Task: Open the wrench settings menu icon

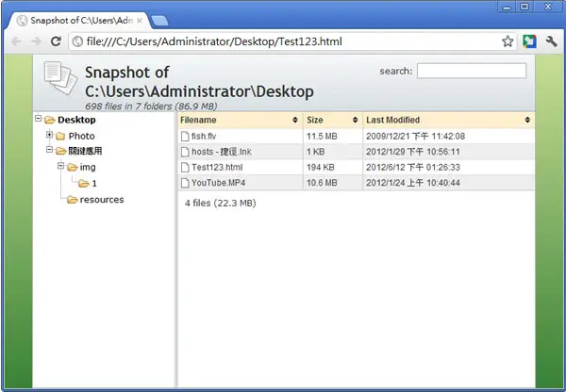Action: click(x=551, y=41)
